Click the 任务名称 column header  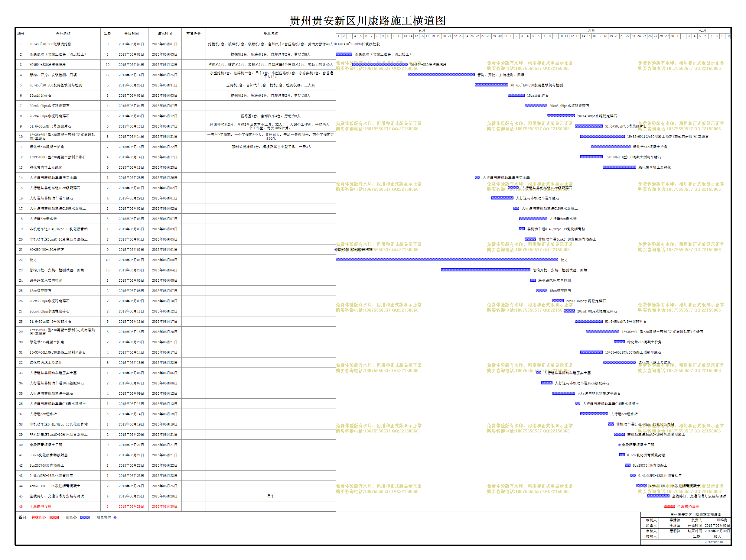(x=64, y=33)
